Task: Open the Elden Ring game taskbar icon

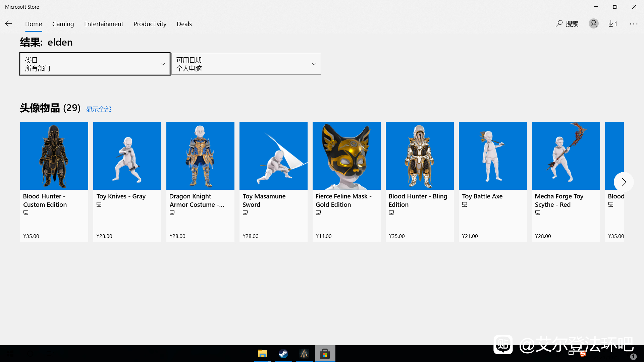Action: tap(304, 354)
